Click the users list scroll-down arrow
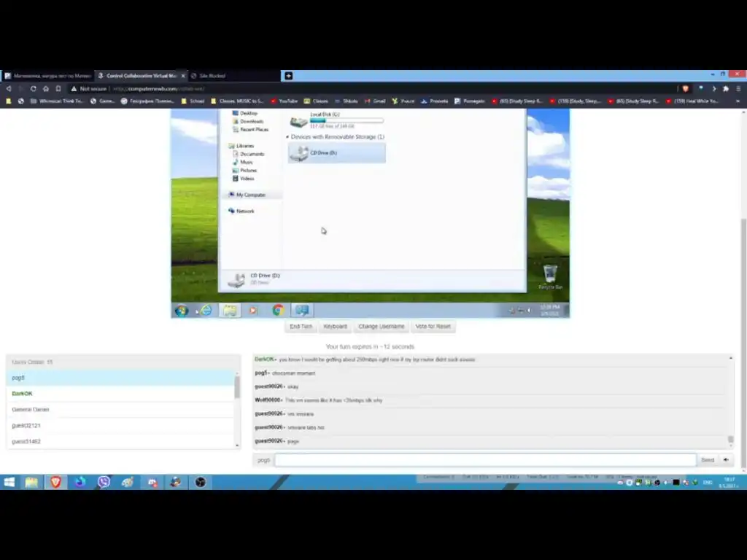Viewport: 747px width, 560px height. (237, 446)
